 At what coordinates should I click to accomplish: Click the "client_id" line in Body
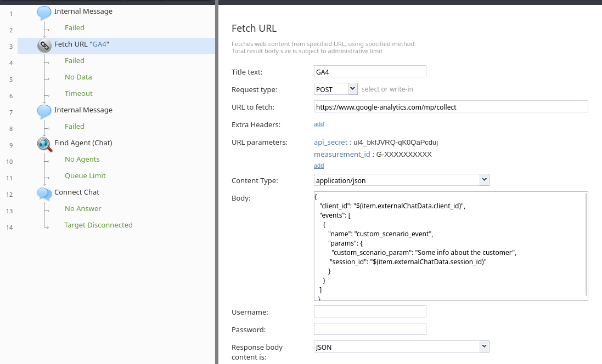point(392,206)
